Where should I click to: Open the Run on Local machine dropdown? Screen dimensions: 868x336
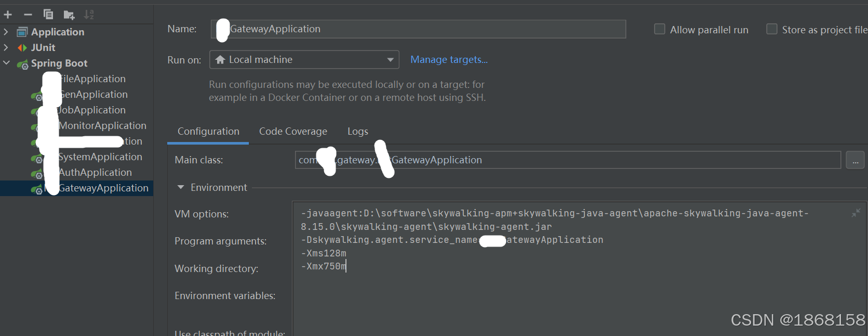(304, 60)
